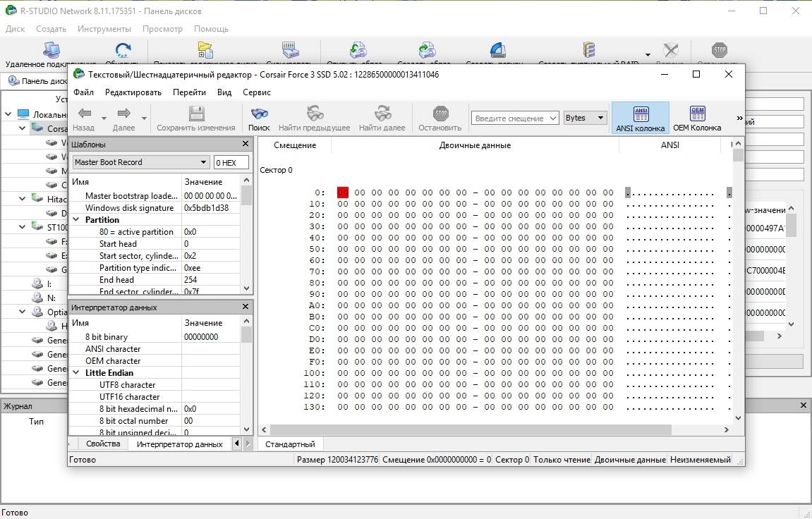Select the Стандартный tab below hex view
812x519 pixels.
point(290,444)
